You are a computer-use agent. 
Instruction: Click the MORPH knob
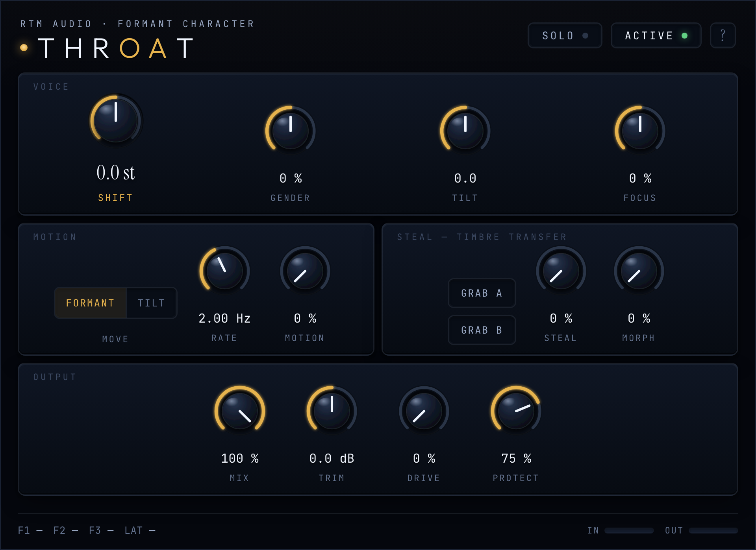pos(639,271)
